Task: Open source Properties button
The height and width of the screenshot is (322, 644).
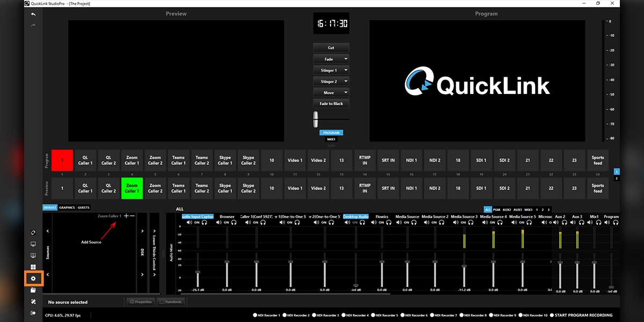Action: tap(141, 302)
